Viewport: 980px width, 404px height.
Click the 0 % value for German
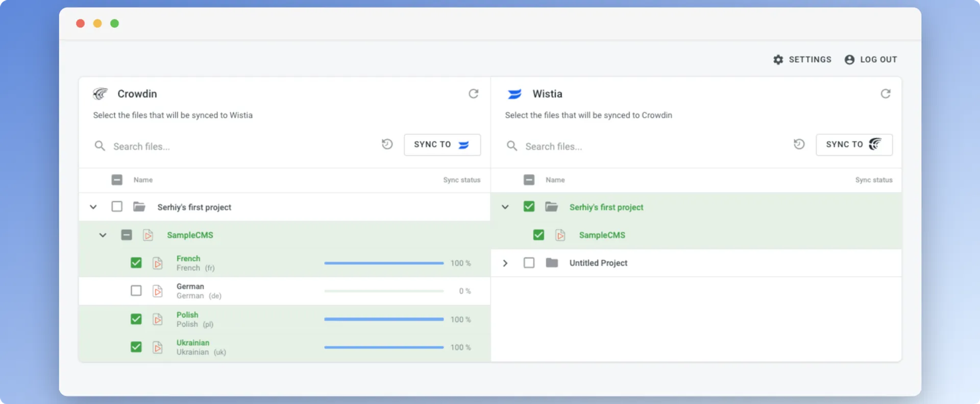(464, 291)
